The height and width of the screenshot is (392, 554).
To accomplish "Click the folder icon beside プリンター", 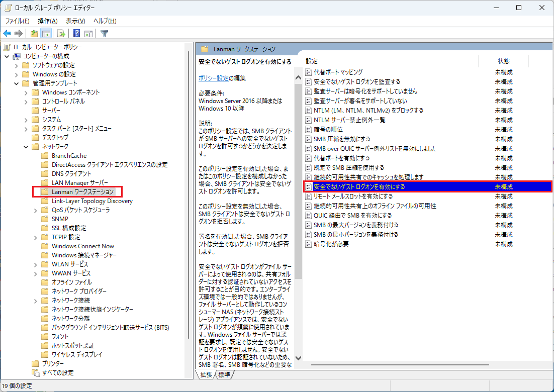I will click(x=35, y=363).
